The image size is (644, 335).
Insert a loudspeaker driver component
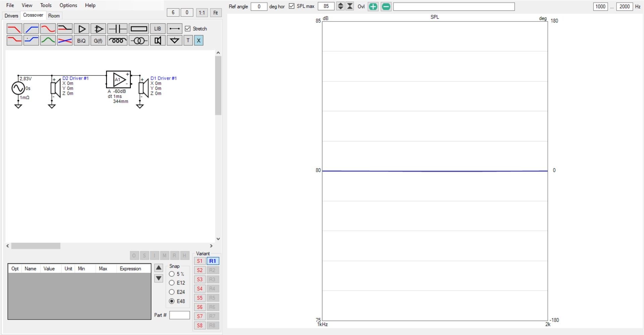[x=158, y=41]
